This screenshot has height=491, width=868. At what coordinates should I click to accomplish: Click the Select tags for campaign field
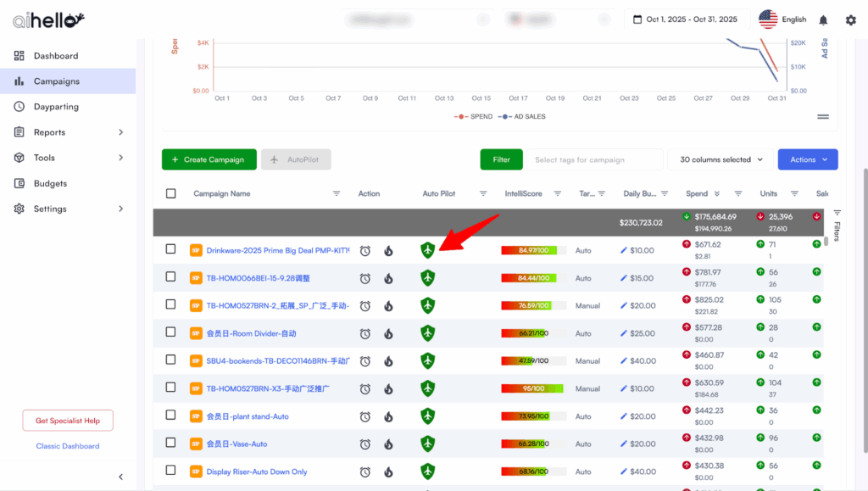pyautogui.click(x=593, y=159)
